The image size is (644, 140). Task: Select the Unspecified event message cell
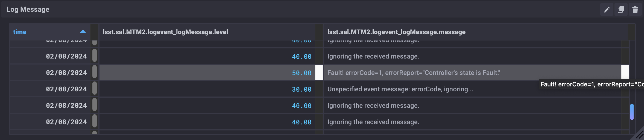click(400, 89)
